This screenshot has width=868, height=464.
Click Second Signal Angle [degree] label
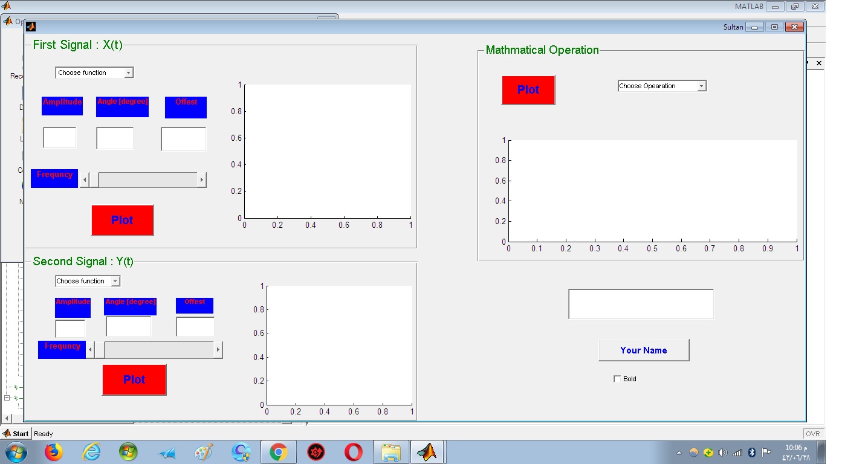coord(131,306)
